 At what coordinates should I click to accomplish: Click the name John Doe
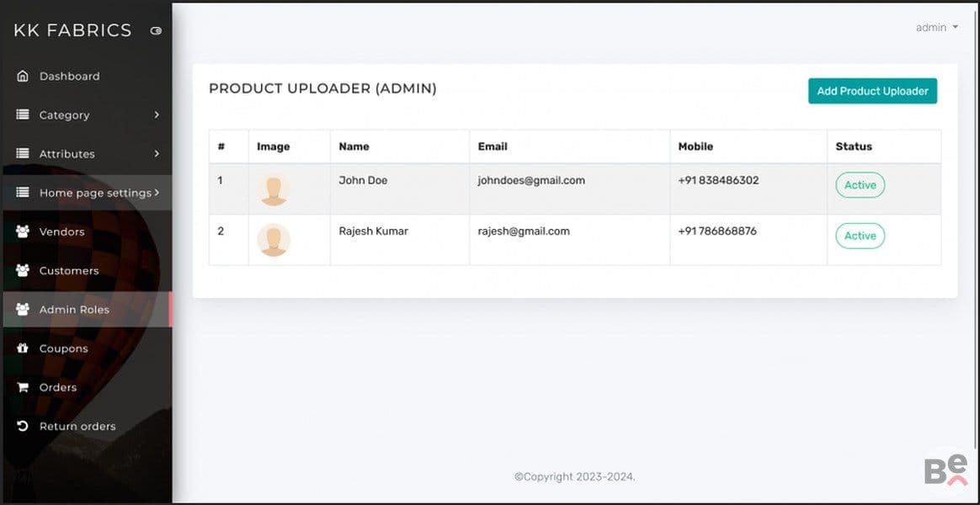(363, 181)
